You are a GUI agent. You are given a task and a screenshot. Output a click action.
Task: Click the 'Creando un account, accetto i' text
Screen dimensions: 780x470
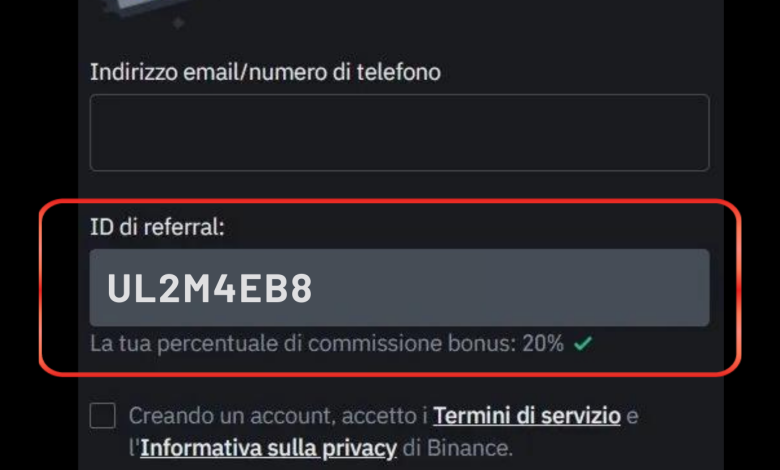[278, 416]
